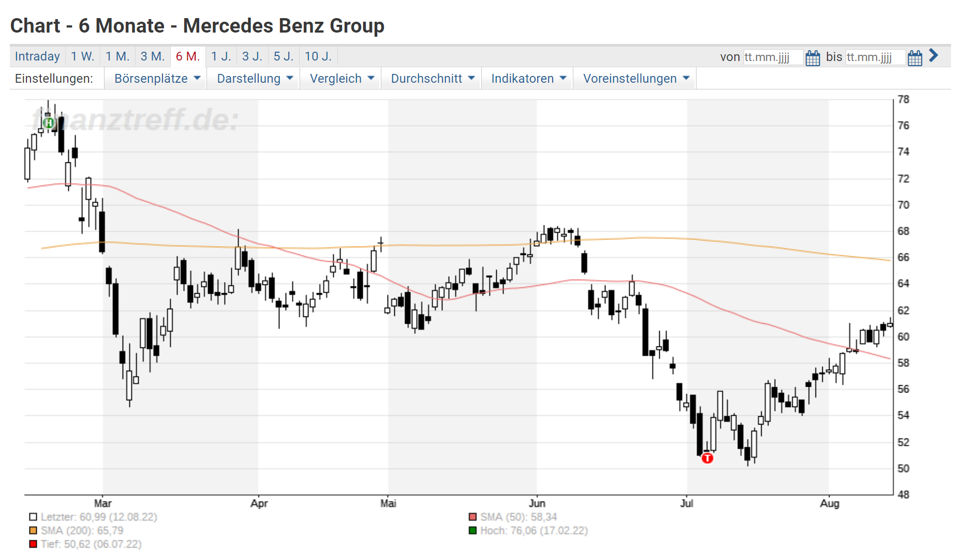
Task: Click the orange SMA (200) legend swatch
Action: click(33, 531)
